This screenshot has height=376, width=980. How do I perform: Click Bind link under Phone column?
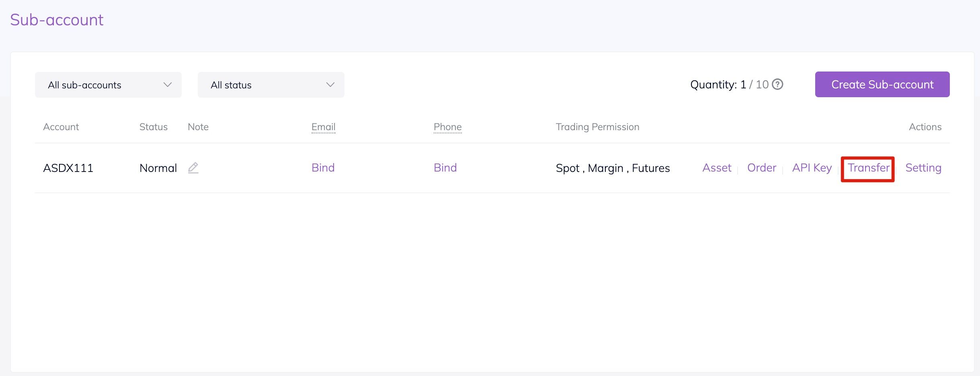[x=445, y=168]
